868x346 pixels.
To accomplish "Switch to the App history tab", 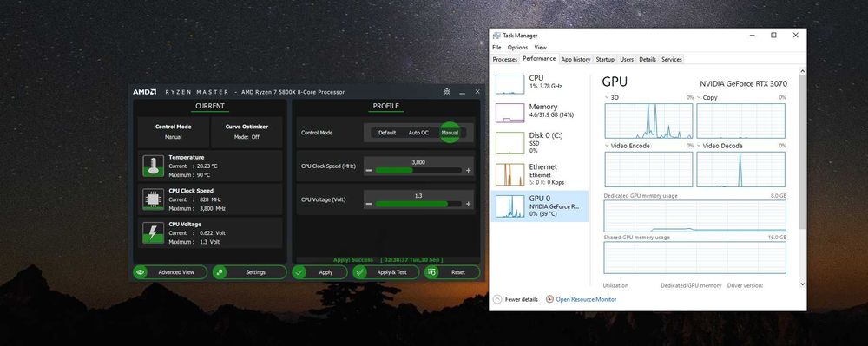I will pos(575,59).
